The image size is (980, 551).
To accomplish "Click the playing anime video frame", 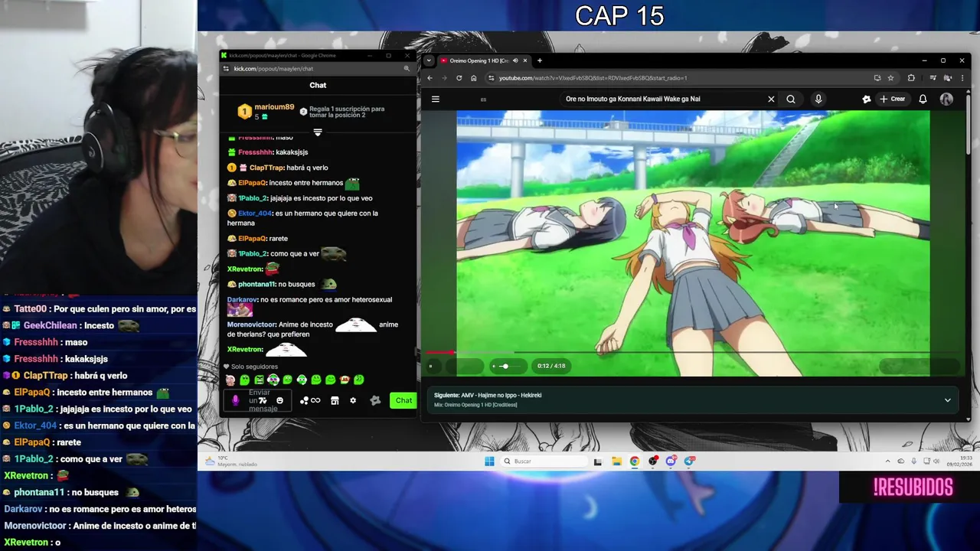I will pos(693,243).
